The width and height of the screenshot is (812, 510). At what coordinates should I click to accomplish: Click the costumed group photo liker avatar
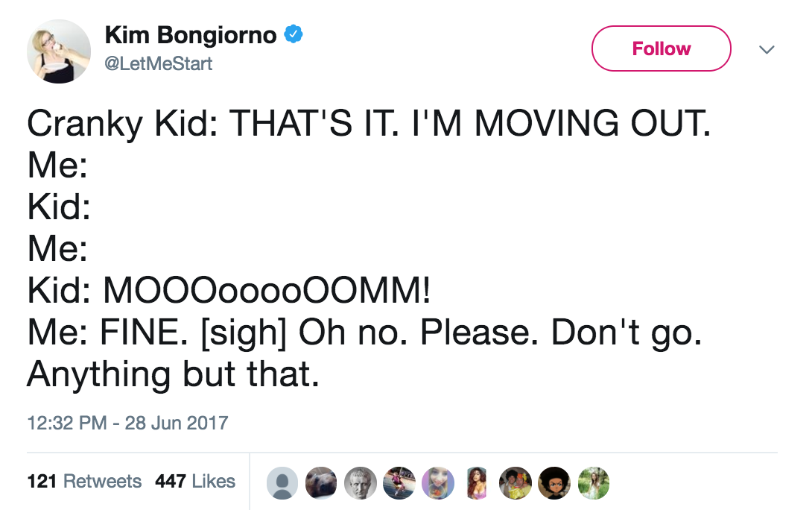point(516,482)
